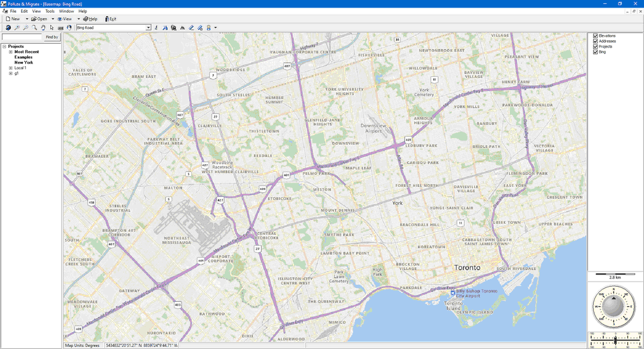Click the Exit toolbar icon
The height and width of the screenshot is (349, 644).
[111, 19]
